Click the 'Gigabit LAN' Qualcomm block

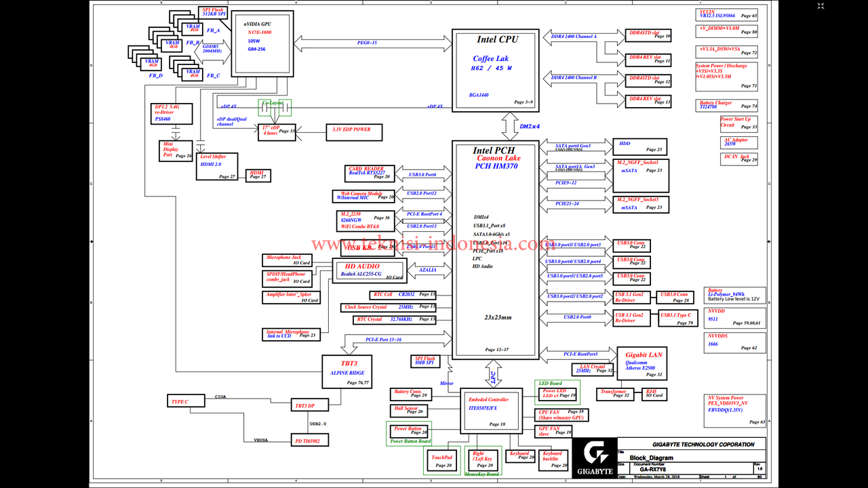641,363
